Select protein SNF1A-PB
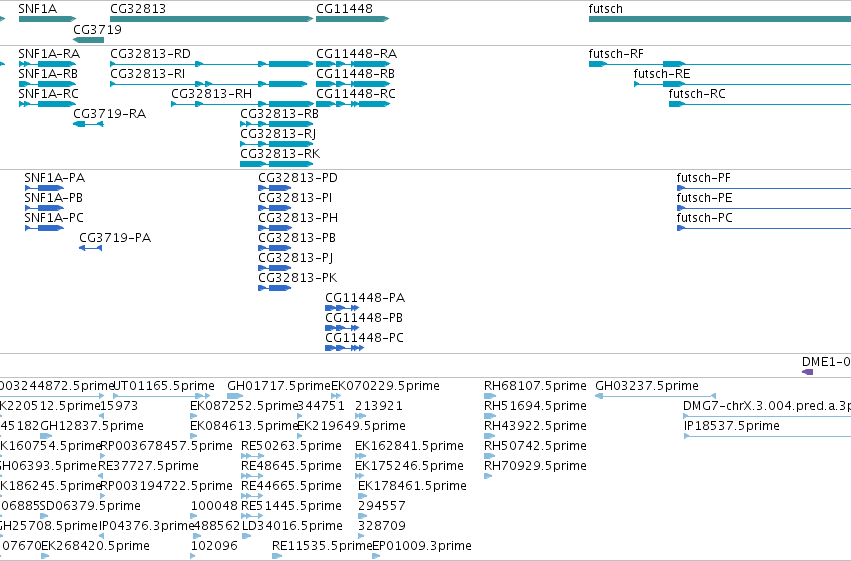The height and width of the screenshot is (561, 851). point(45,208)
